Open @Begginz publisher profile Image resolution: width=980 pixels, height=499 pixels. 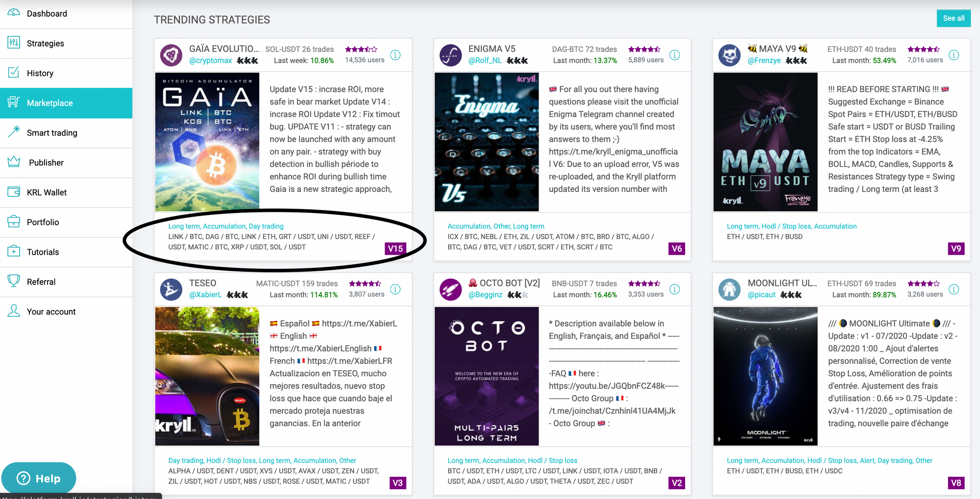(x=486, y=295)
